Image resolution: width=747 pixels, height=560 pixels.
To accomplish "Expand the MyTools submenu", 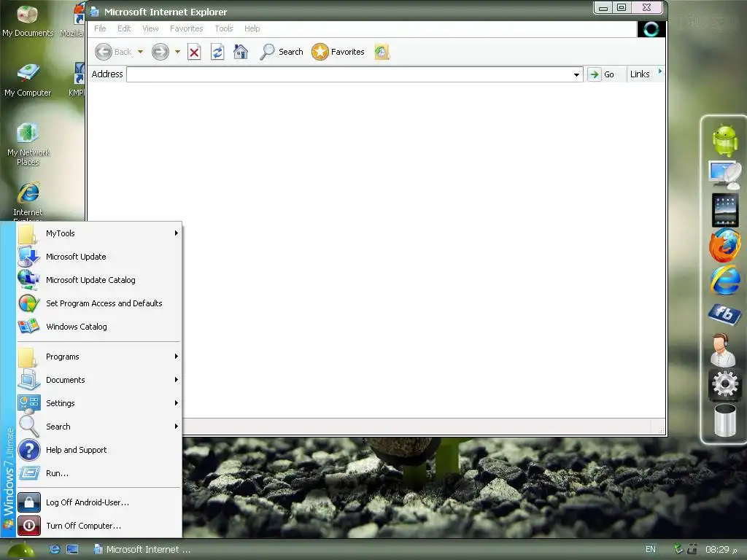I will 99,233.
